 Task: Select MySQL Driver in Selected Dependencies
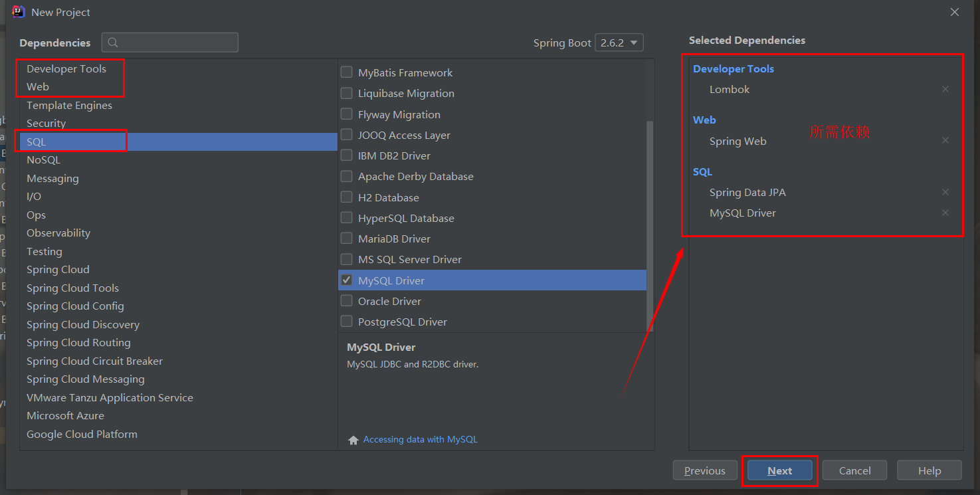[743, 213]
